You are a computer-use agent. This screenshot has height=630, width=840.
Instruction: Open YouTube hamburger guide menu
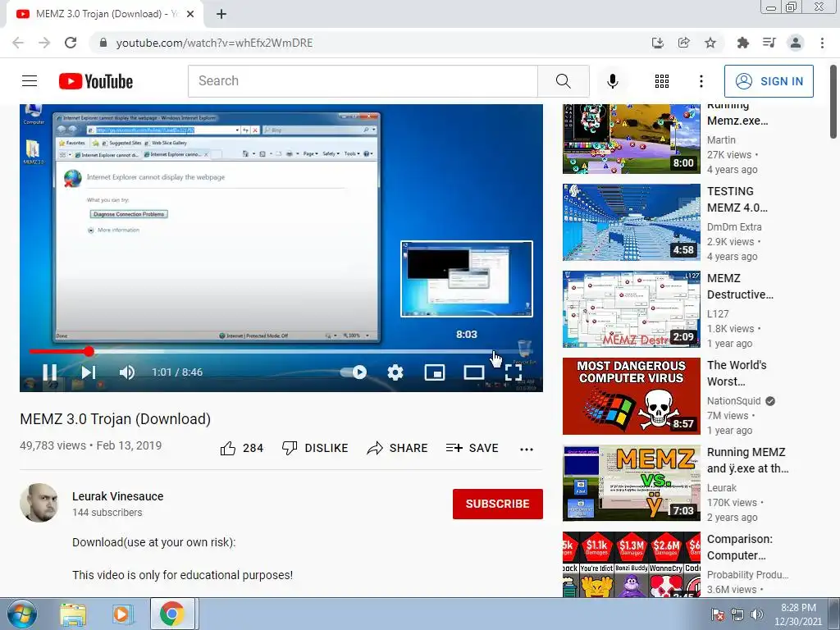click(x=30, y=81)
